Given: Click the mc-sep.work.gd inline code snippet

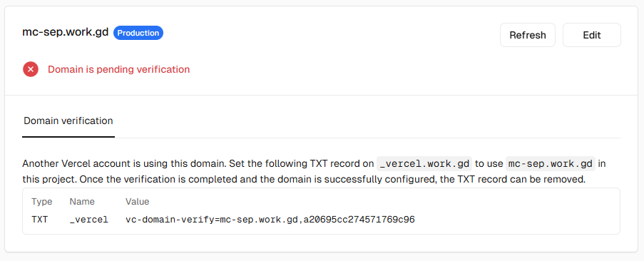Looking at the screenshot, I should pos(551,164).
